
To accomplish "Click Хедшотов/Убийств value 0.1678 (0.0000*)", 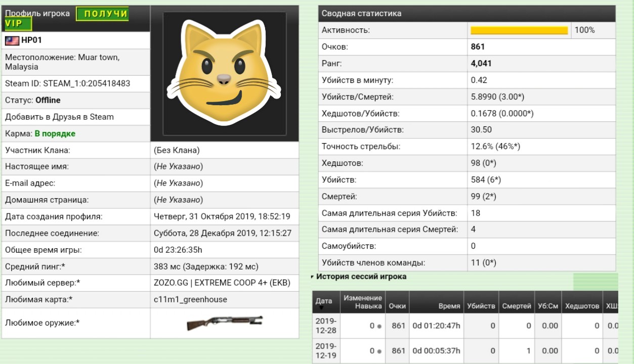I will point(502,113).
